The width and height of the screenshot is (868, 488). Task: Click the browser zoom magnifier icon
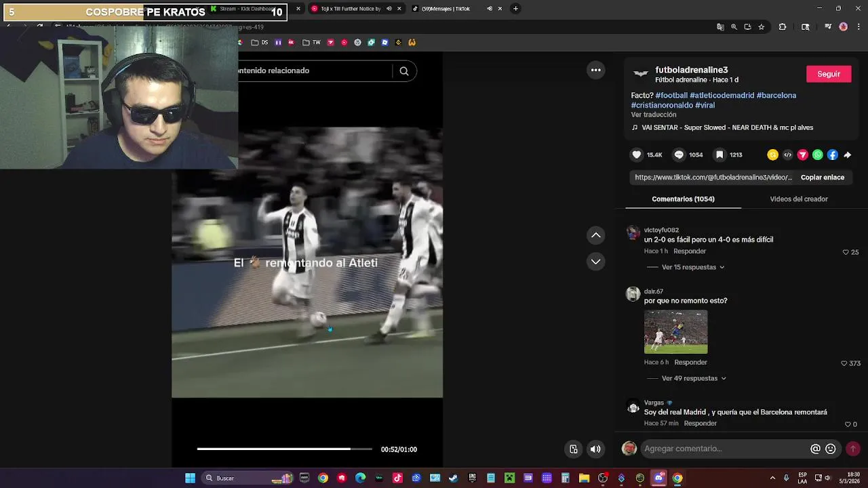734,27
